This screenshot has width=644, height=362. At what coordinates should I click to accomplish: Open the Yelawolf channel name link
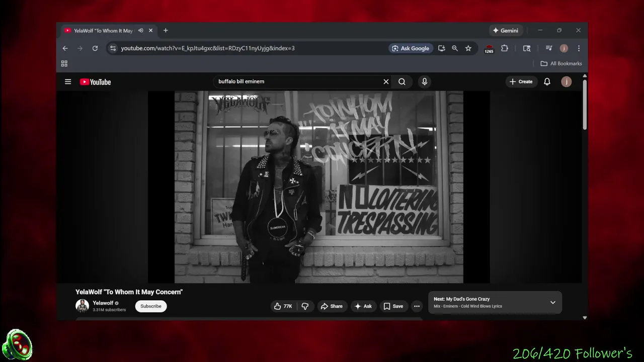(103, 303)
